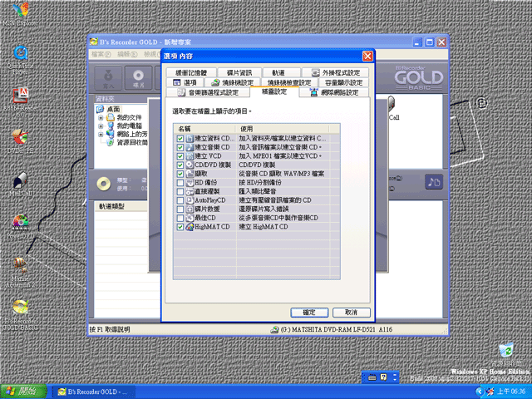Switch to the 外掛程式設定 tab
The image size is (532, 399).
pos(336,72)
